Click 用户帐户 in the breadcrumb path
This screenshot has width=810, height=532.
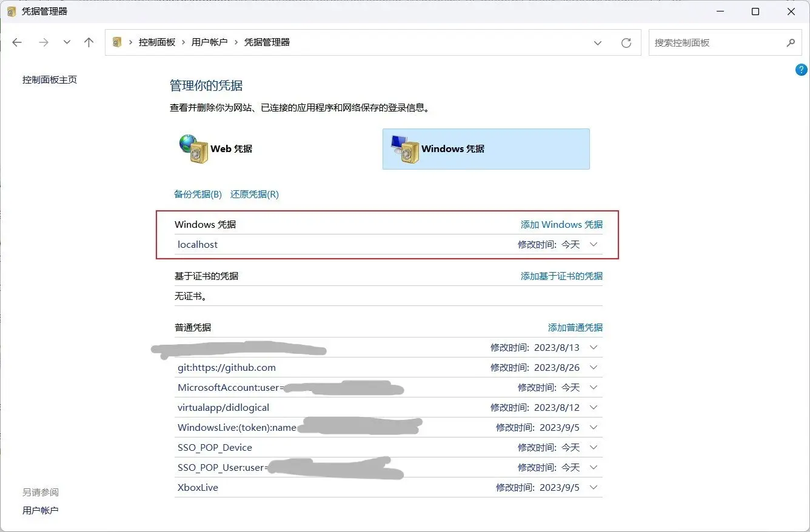pyautogui.click(x=209, y=42)
